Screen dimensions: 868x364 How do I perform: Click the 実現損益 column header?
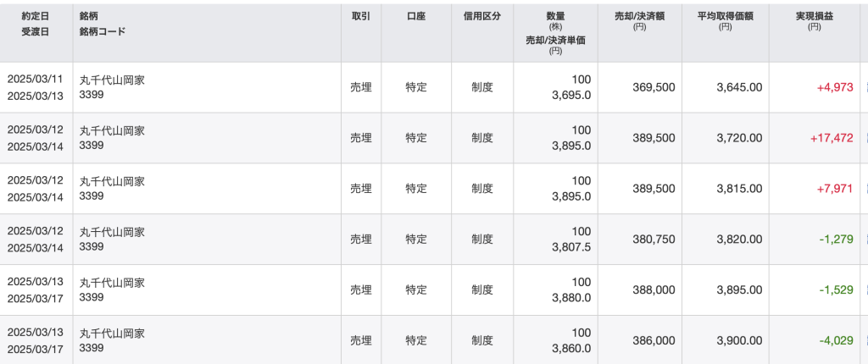815,16
